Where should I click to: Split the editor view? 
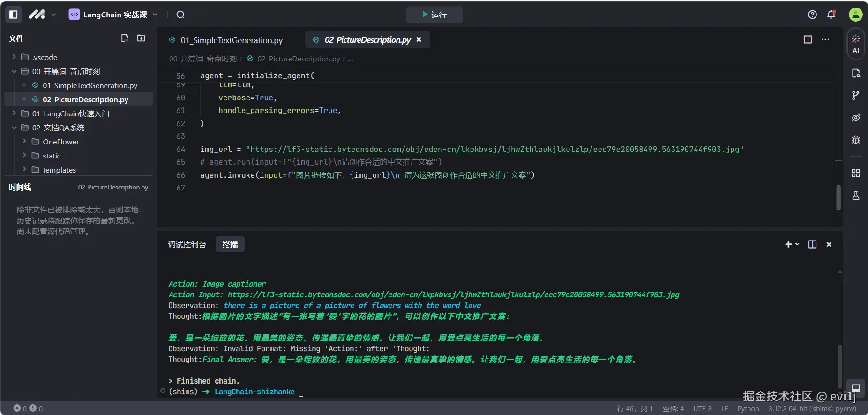pyautogui.click(x=808, y=39)
